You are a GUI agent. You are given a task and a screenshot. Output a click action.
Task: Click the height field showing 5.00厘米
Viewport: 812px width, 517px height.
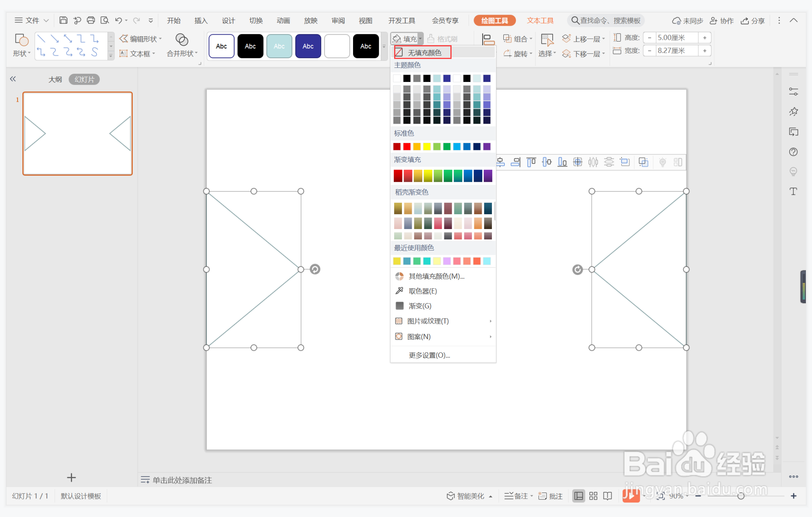click(x=676, y=38)
